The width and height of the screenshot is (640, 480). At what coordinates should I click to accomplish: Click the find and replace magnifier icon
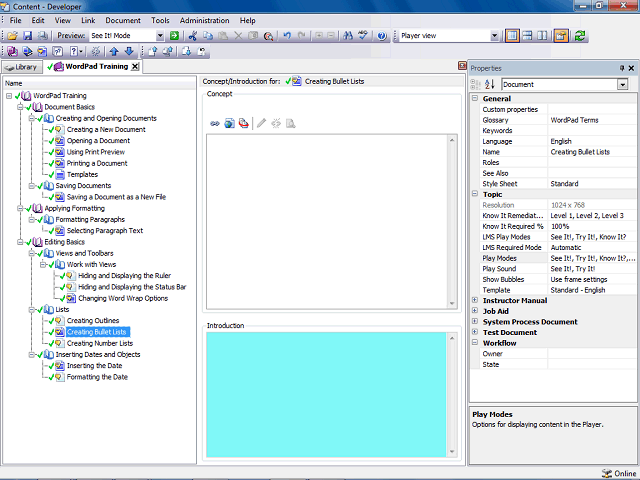[x=268, y=36]
